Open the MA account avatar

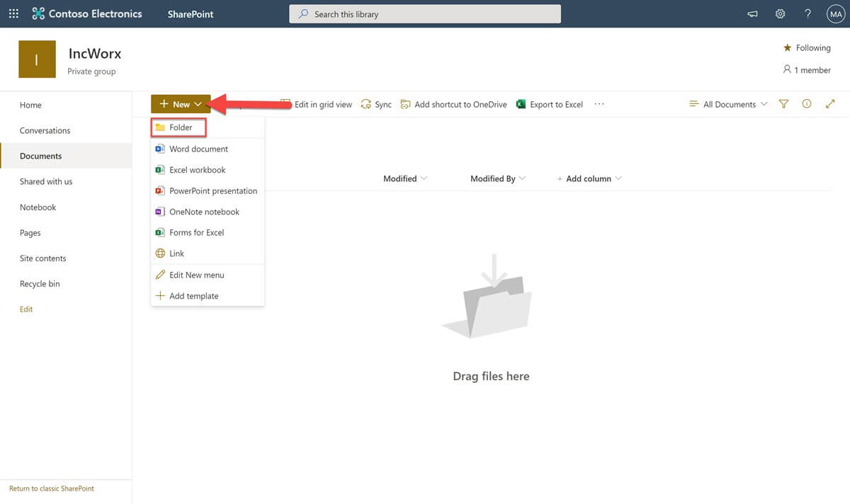(x=836, y=13)
